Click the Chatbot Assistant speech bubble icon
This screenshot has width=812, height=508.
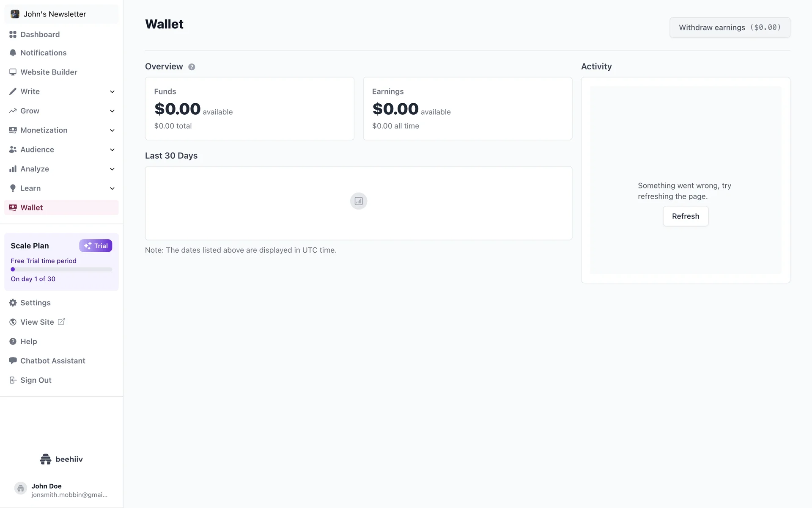(x=13, y=361)
